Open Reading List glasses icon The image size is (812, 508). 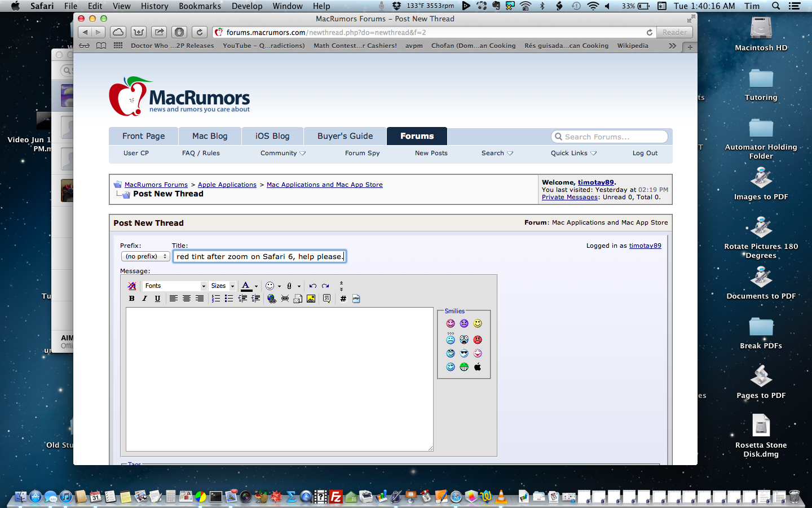coord(84,46)
